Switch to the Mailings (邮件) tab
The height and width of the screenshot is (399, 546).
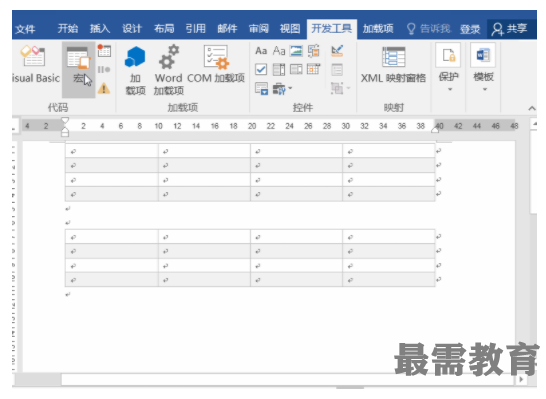[227, 29]
